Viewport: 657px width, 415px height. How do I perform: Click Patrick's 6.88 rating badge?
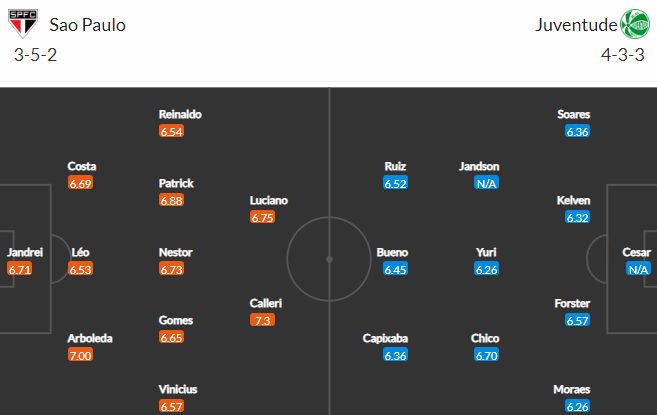point(171,200)
